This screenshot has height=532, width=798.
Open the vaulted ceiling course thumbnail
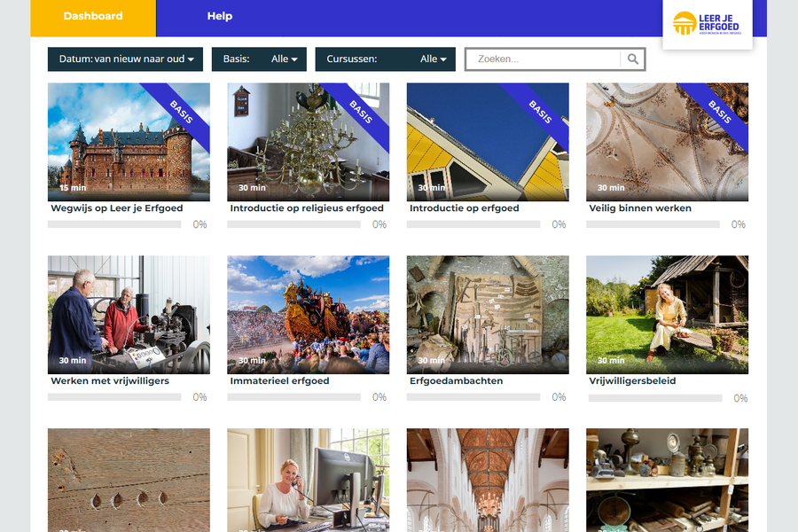(x=667, y=142)
